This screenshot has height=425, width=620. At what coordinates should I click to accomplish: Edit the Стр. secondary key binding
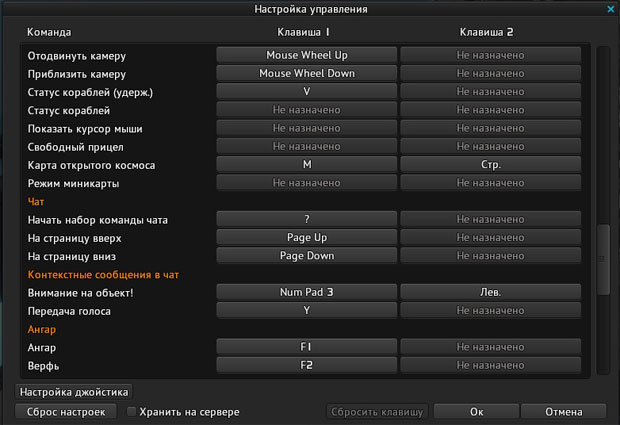(490, 164)
